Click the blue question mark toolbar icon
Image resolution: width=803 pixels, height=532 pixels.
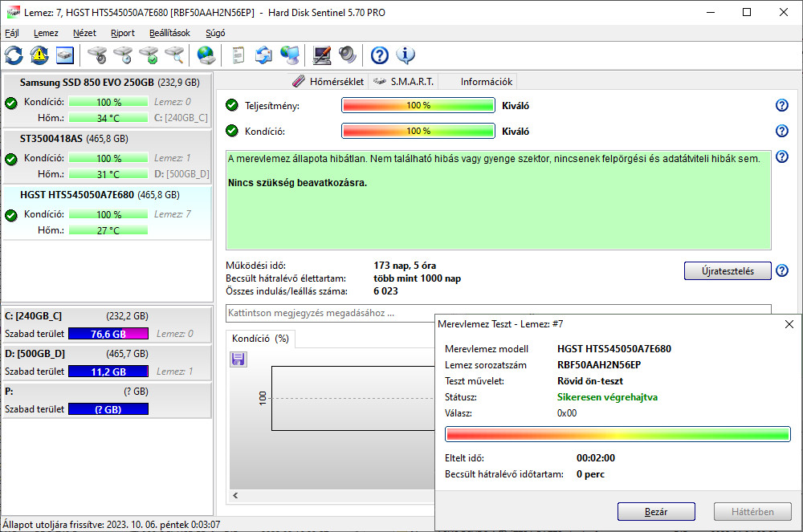point(380,55)
